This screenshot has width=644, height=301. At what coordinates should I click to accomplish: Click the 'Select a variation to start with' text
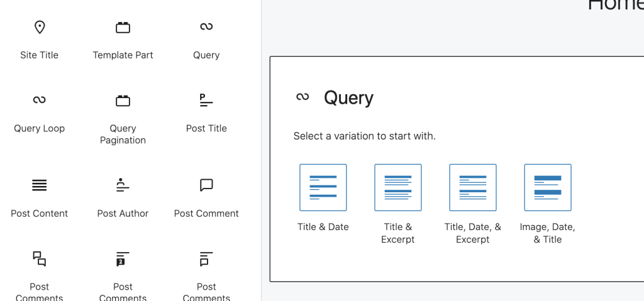tap(364, 136)
